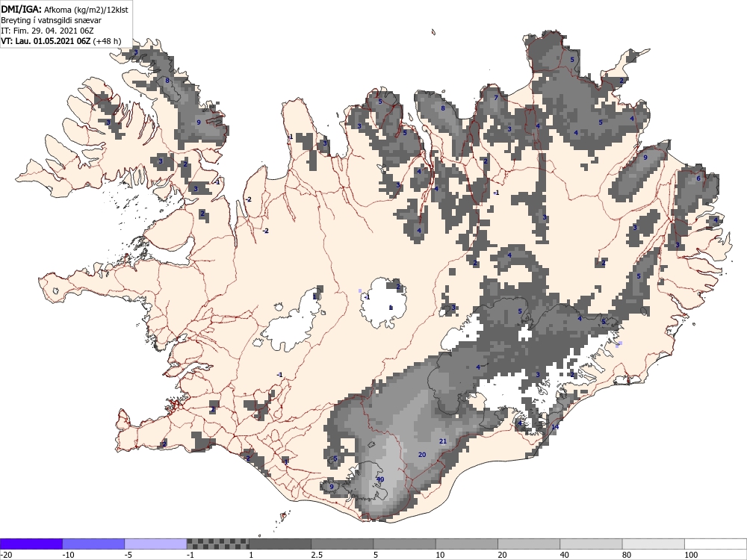This screenshot has width=747, height=560.
Task: Click the white legend swatch above 100
Action: (716, 544)
